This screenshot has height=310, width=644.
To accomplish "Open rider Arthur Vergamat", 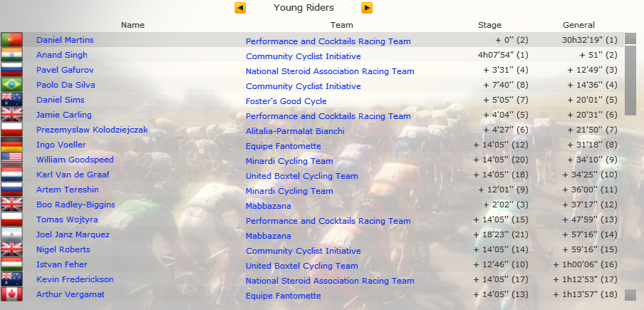I will [x=71, y=294].
